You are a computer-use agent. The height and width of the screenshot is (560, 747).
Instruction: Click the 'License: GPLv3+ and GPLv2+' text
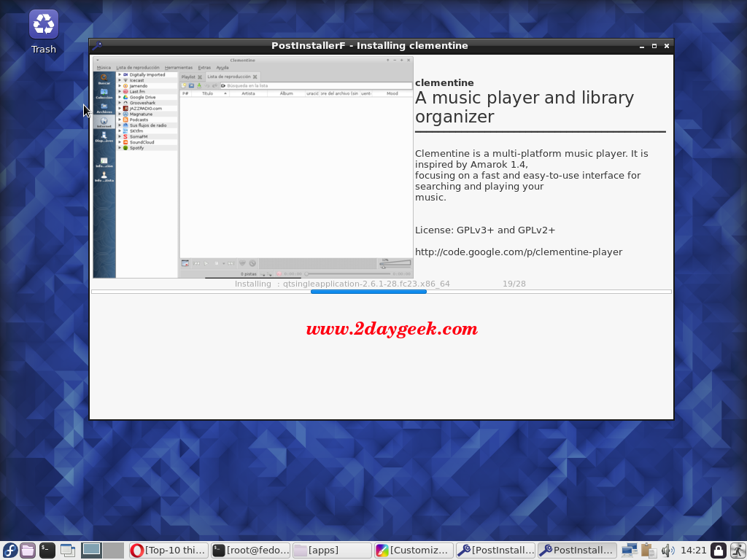point(485,230)
